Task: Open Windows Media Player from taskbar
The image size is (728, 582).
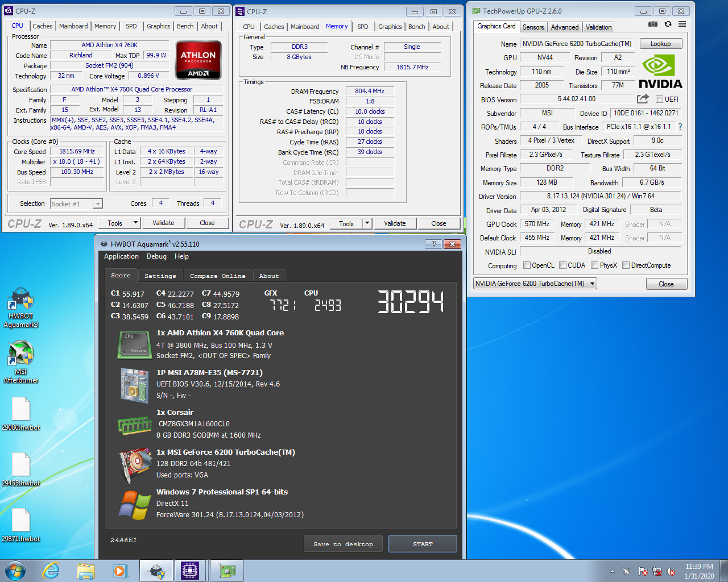Action: [x=119, y=571]
